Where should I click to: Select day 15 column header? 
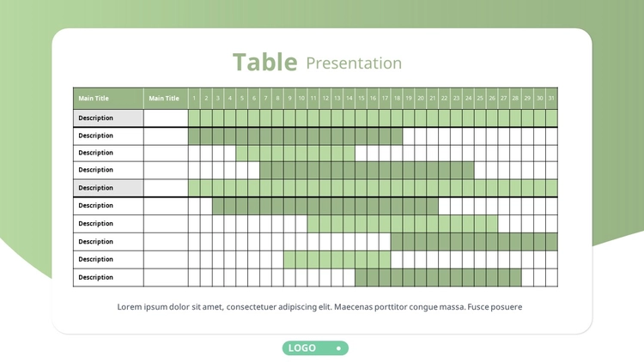(361, 99)
